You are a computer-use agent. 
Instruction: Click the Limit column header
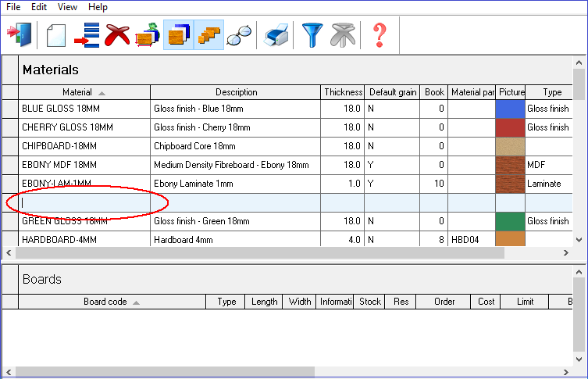525,302
